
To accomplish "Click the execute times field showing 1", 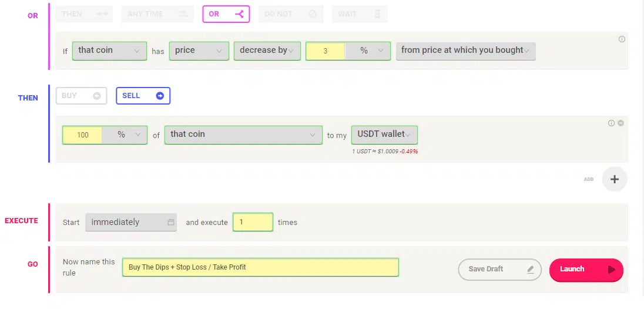I will click(253, 222).
